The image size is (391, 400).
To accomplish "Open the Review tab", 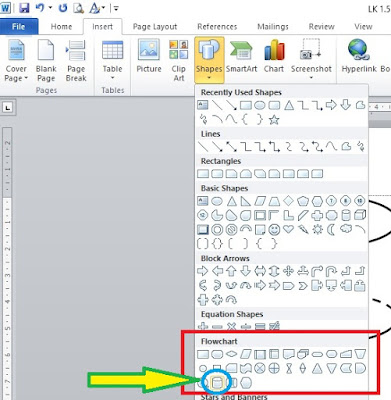I will [322, 27].
